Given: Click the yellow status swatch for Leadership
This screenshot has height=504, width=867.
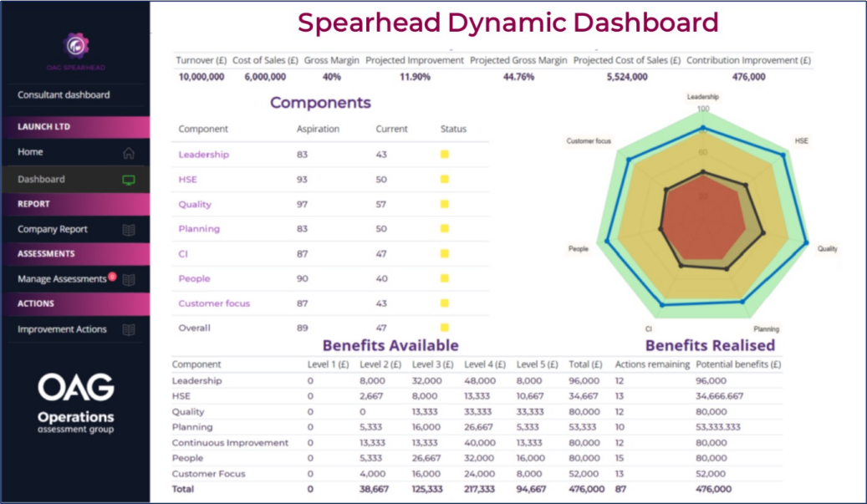Looking at the screenshot, I should click(445, 155).
